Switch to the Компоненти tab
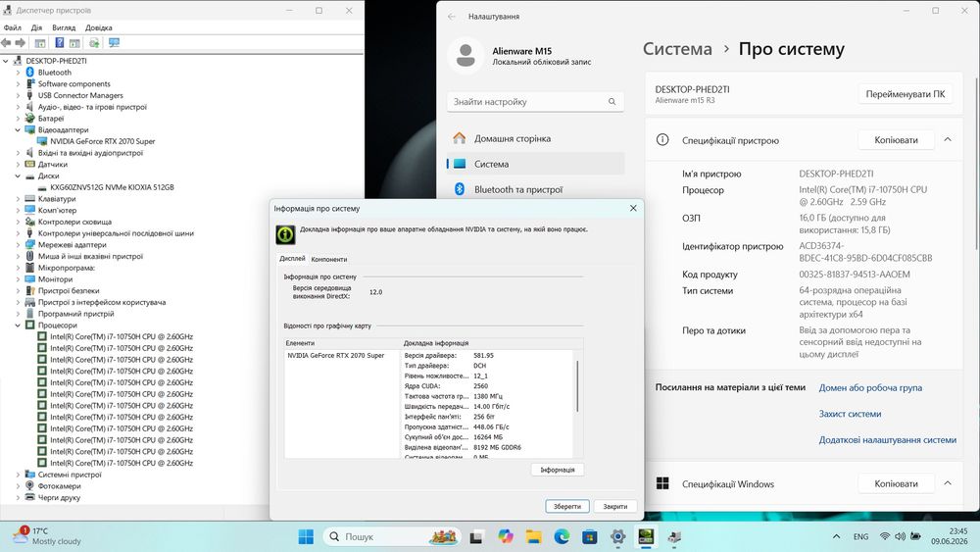The width and height of the screenshot is (980, 552). tap(328, 259)
